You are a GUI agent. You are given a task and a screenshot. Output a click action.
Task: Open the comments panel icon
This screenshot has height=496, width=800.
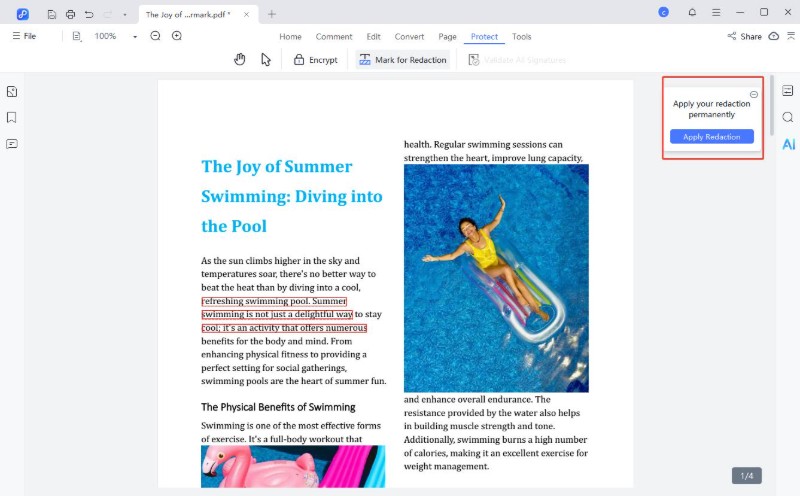[12, 144]
